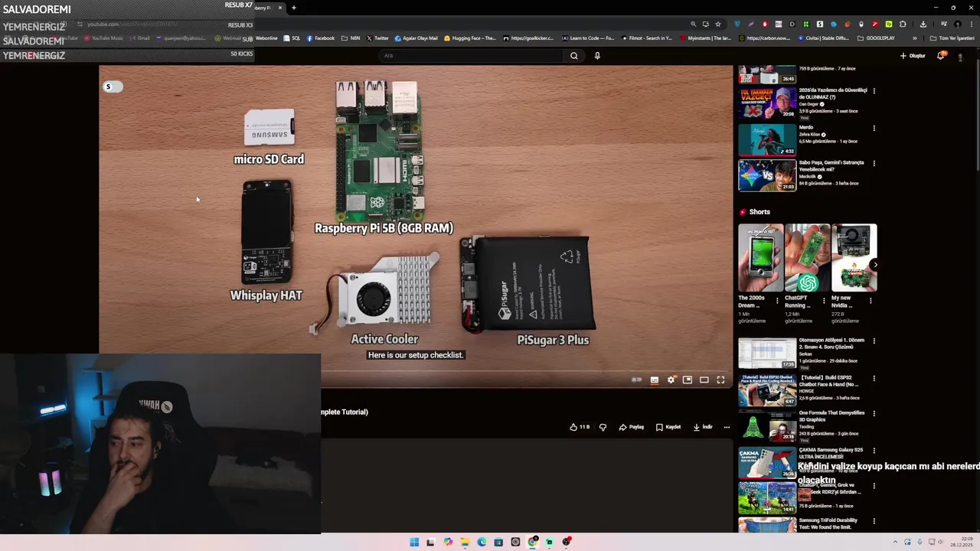Open options for 'Build ESP32 Chatbot' video
The height and width of the screenshot is (551, 980).
click(x=874, y=378)
